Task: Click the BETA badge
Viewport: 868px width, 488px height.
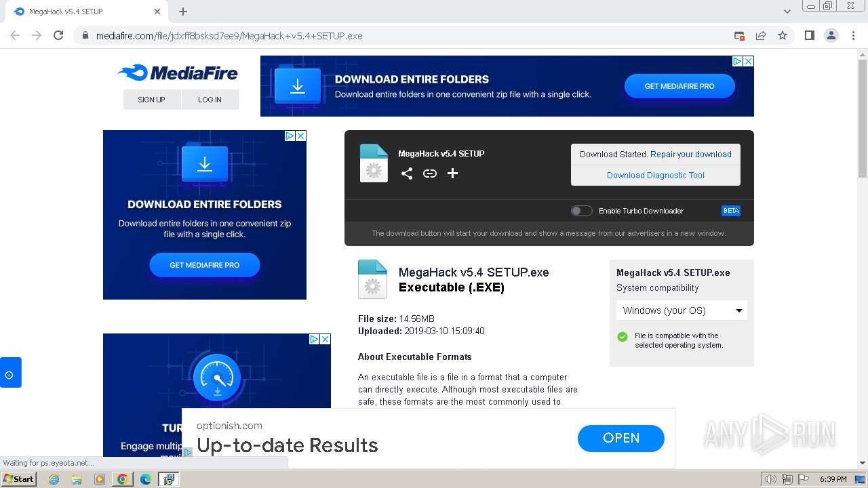Action: tap(731, 211)
